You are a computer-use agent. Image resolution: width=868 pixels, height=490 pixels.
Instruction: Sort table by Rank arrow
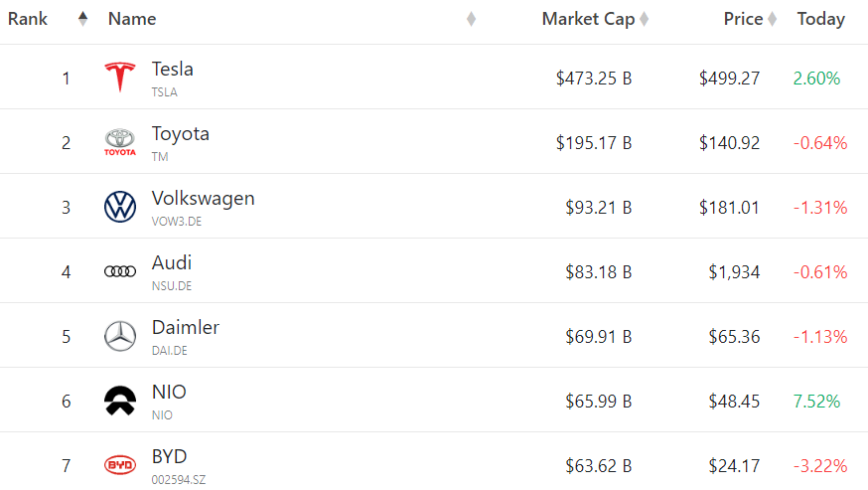pyautogui.click(x=83, y=19)
